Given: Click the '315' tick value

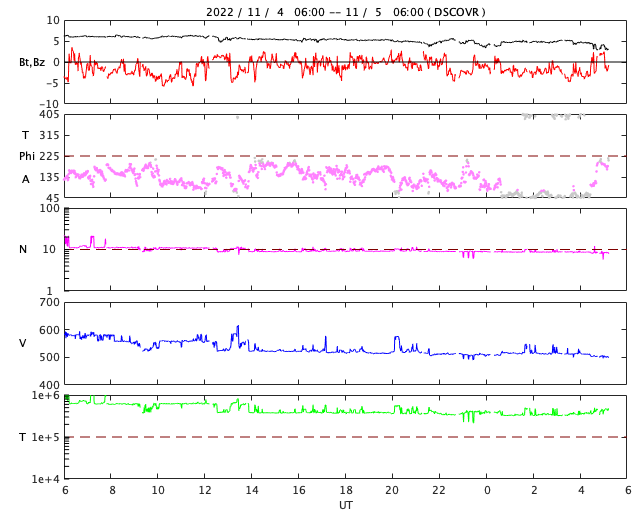Looking at the screenshot, I should (x=49, y=135).
